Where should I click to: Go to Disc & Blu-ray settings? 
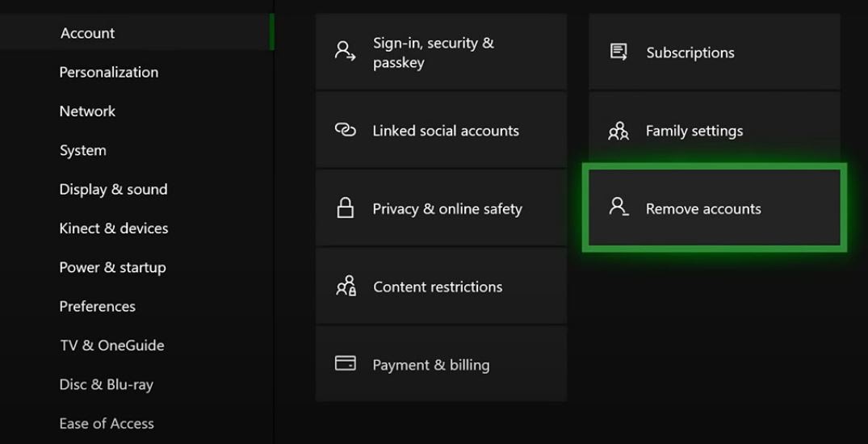pyautogui.click(x=106, y=384)
